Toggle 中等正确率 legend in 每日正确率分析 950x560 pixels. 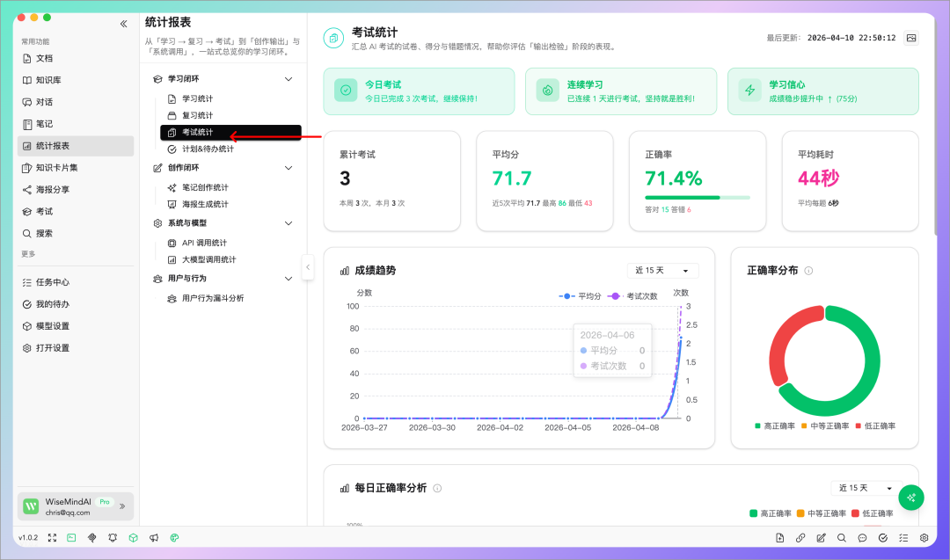[821, 513]
